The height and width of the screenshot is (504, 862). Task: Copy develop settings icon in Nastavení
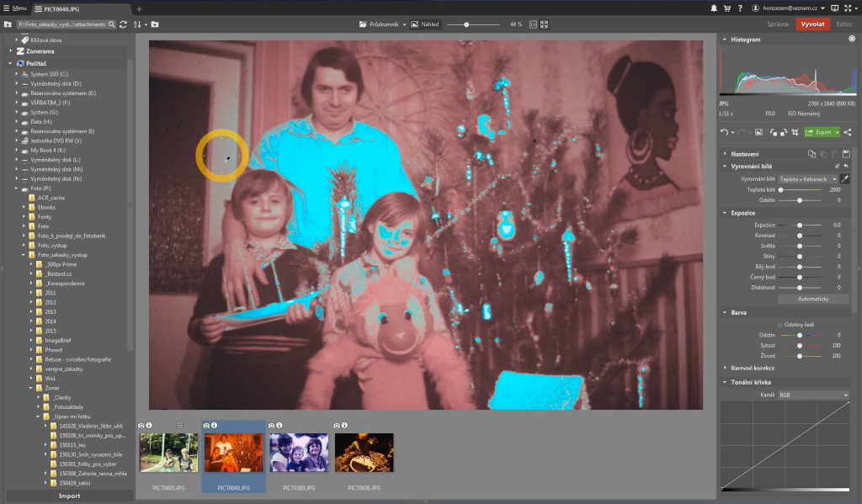pos(812,154)
